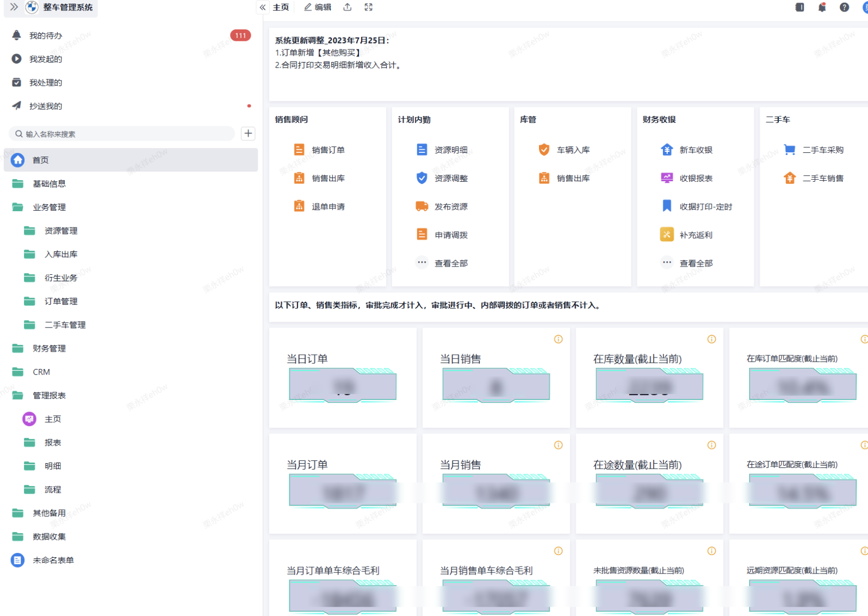
Task: Open the help question mark icon
Action: pyautogui.click(x=844, y=7)
